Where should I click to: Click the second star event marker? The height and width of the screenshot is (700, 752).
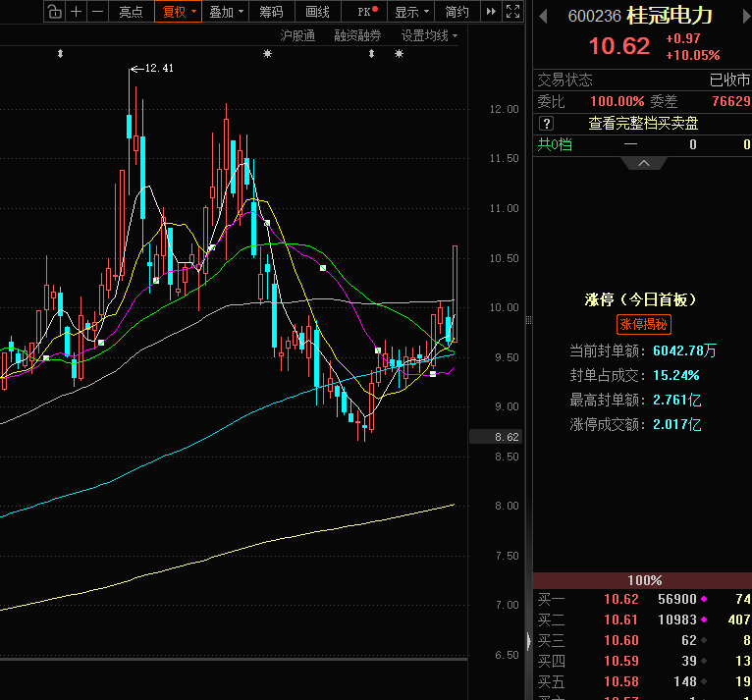tap(399, 54)
